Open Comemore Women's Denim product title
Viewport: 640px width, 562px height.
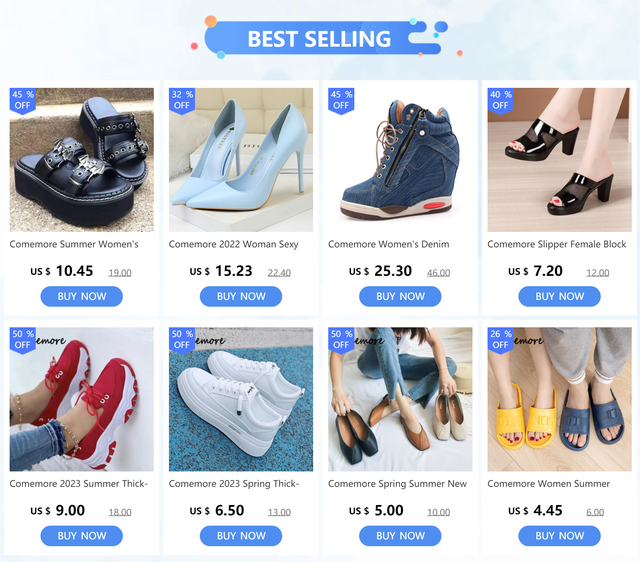point(389,244)
